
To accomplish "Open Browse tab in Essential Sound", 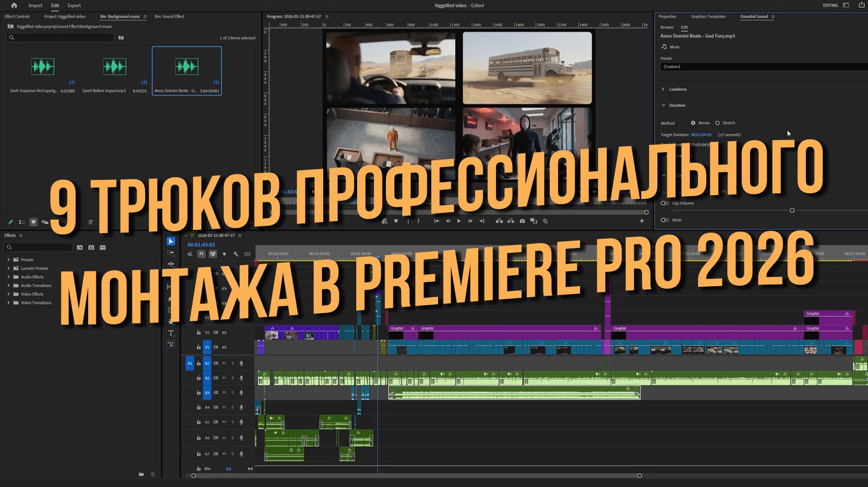I will (667, 27).
